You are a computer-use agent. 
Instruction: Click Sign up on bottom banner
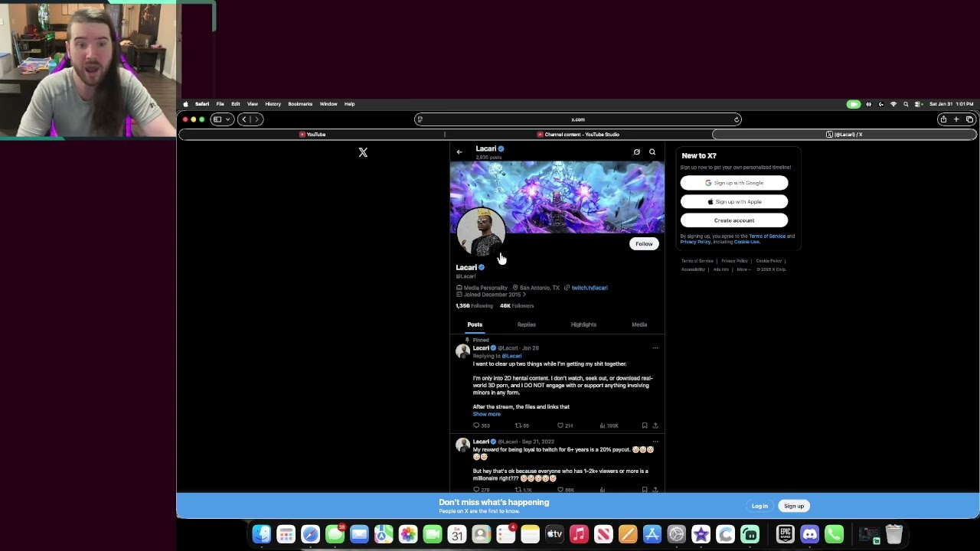(x=794, y=506)
